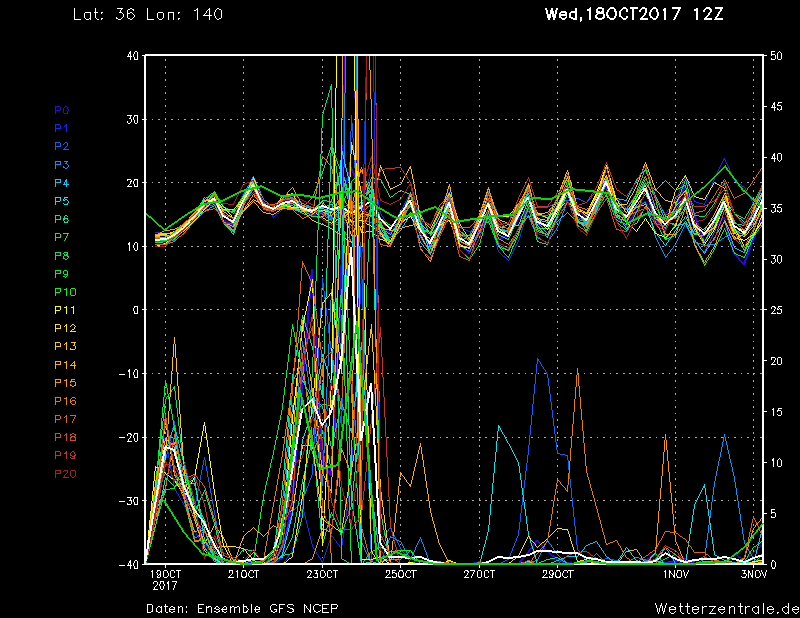
Task: Select the P13 yellow legend label
Action: click(x=65, y=347)
